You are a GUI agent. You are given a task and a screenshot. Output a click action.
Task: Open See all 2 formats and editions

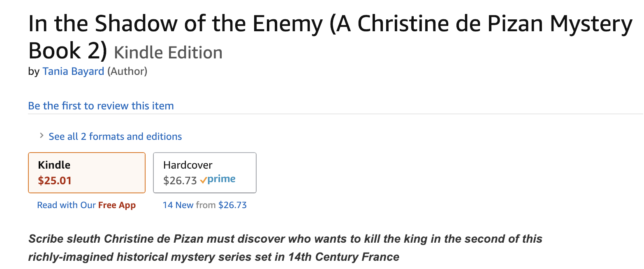coord(115,136)
